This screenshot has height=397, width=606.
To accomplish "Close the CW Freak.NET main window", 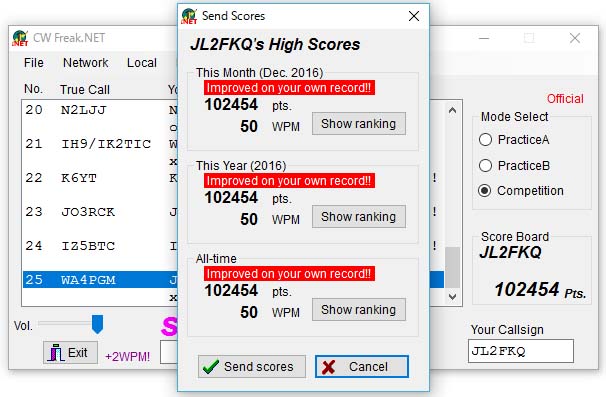I will pyautogui.click(x=575, y=38).
